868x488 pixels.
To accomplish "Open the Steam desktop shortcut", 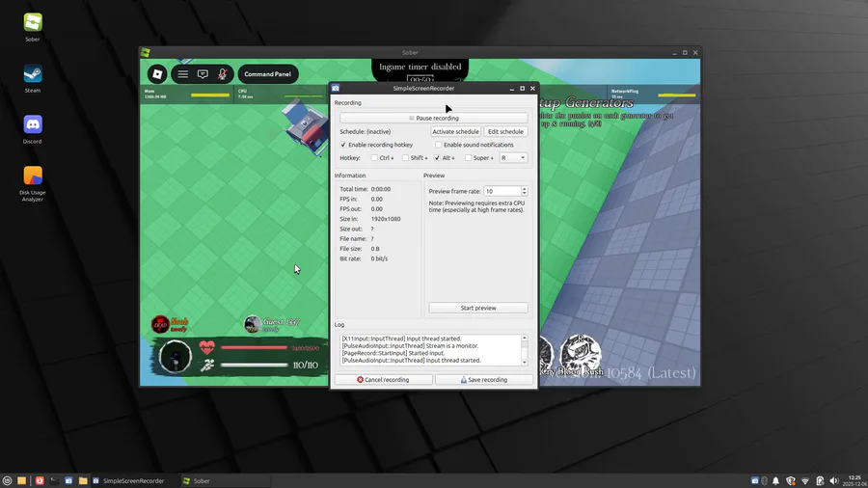I will pyautogui.click(x=33, y=78).
